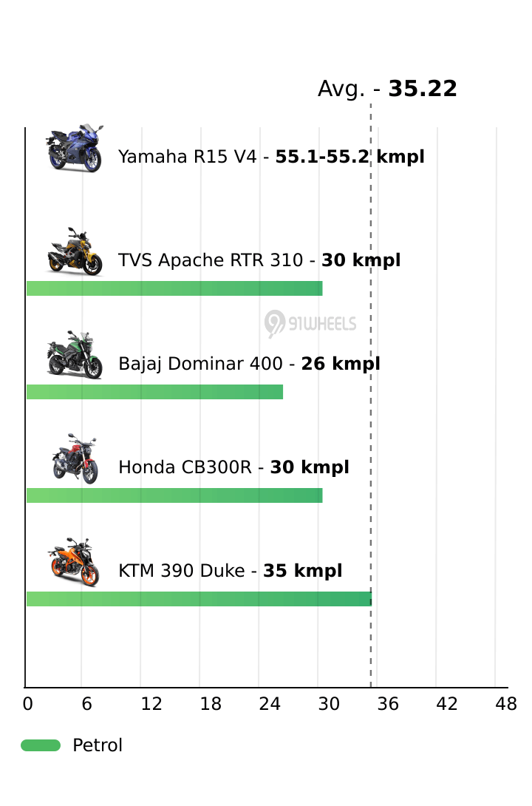Click the 30 tick on the x-axis
Image resolution: width=532 pixels, height=806 pixels.
[329, 704]
